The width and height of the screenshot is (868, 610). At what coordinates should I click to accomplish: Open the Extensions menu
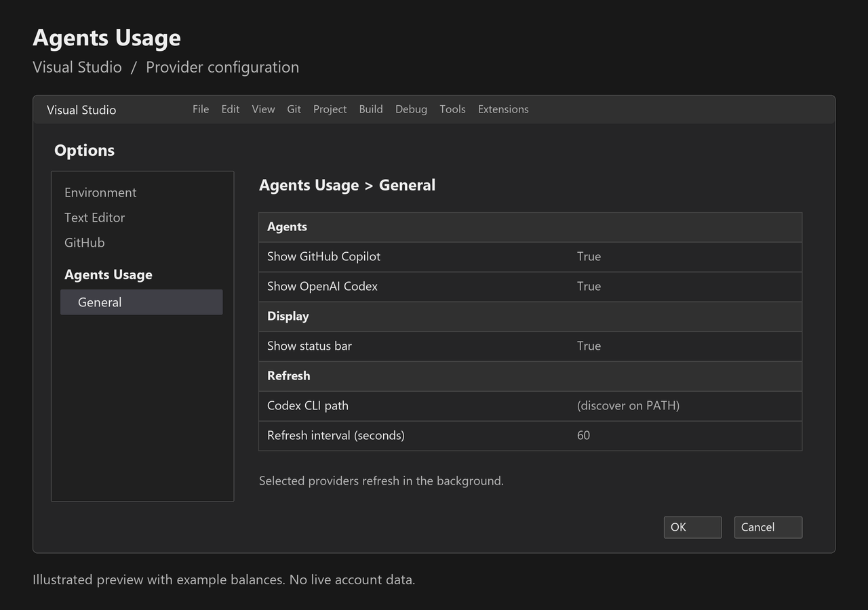click(x=503, y=109)
